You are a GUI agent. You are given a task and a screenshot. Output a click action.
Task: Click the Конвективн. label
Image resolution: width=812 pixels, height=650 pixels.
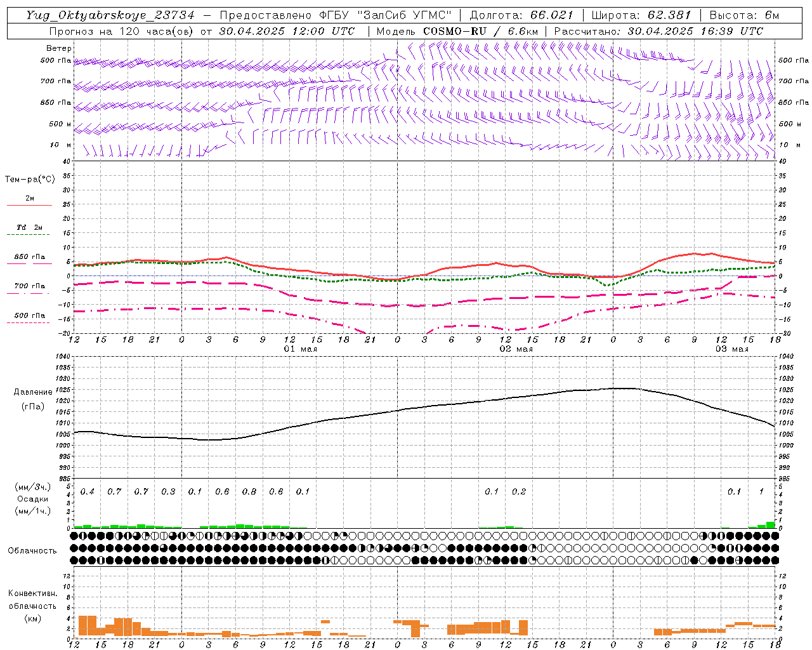(x=33, y=594)
